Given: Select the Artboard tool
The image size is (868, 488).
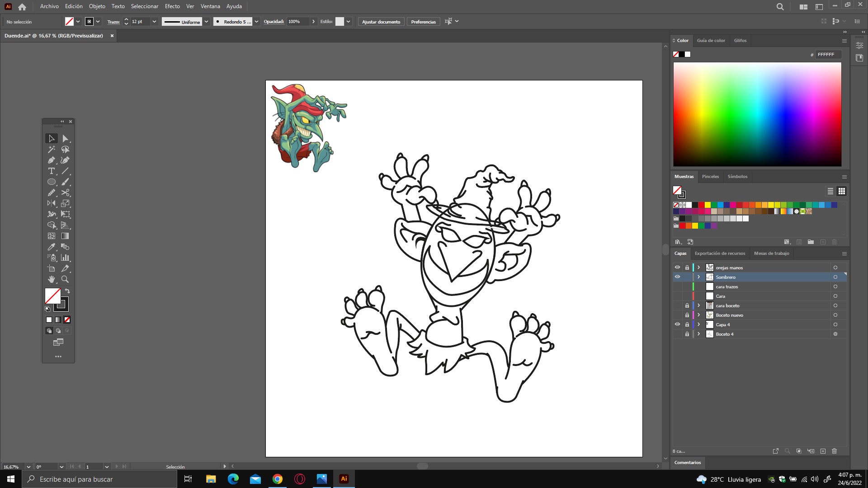Looking at the screenshot, I should tap(52, 269).
